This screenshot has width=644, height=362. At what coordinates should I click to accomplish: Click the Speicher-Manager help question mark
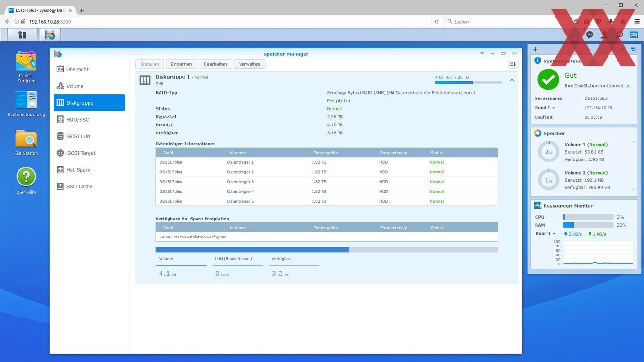point(482,54)
